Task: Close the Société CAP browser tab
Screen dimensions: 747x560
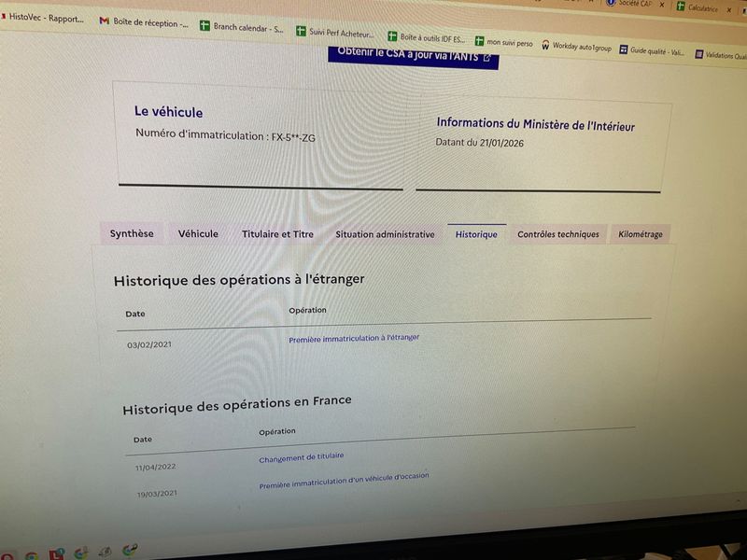Action: pos(661,5)
